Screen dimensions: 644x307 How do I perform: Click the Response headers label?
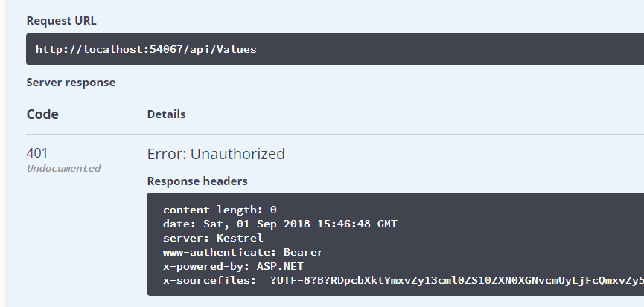click(x=197, y=181)
